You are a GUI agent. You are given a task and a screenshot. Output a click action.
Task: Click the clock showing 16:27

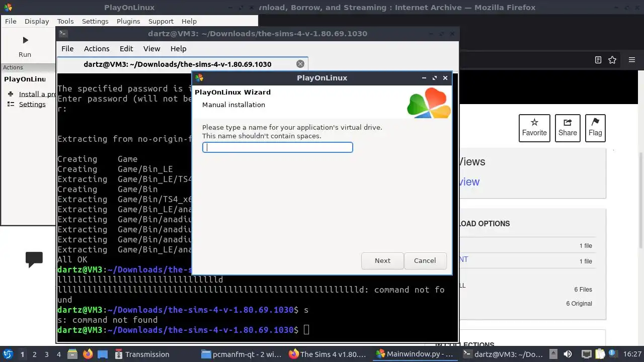(632, 354)
